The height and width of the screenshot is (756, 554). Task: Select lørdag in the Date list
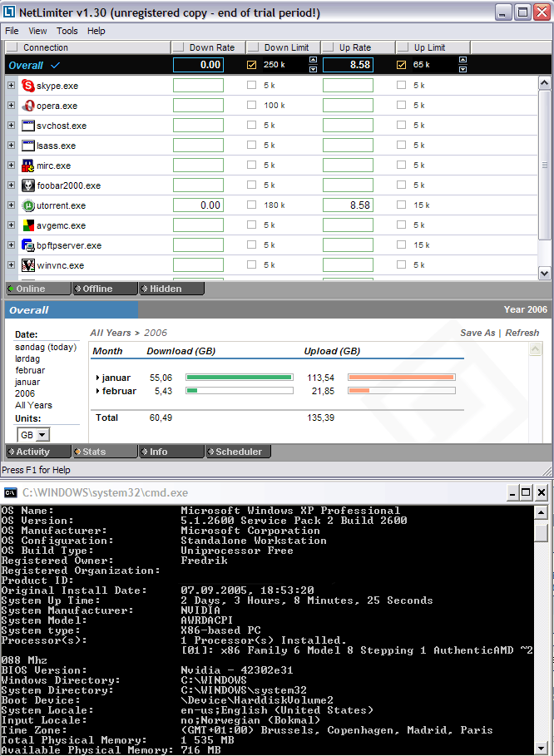(x=27, y=358)
